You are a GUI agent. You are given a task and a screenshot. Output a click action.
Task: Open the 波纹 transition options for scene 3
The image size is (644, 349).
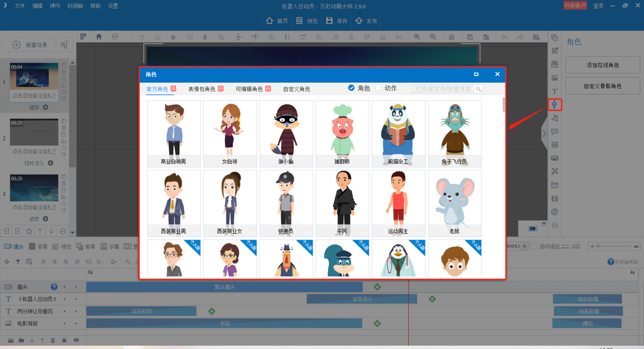pyautogui.click(x=46, y=219)
